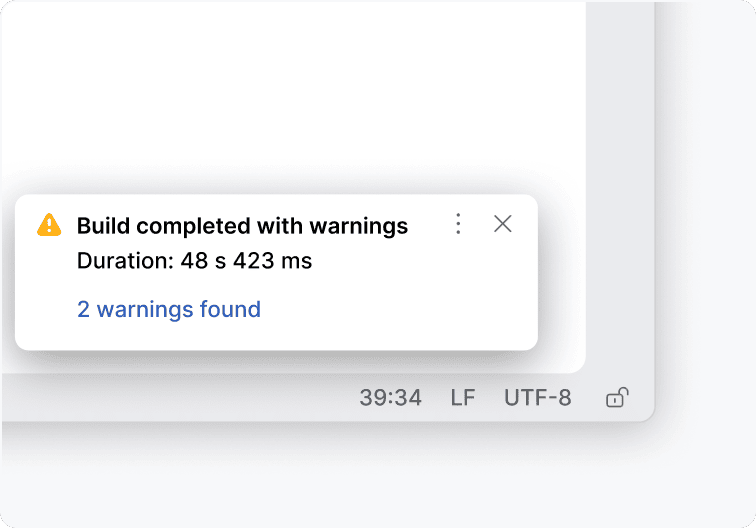Show notification actions via the vertical dots
The image size is (756, 528).
coord(458,224)
